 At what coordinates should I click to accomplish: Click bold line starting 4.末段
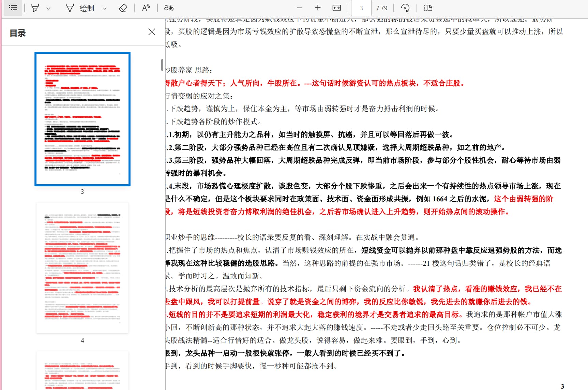pyautogui.click(x=363, y=186)
